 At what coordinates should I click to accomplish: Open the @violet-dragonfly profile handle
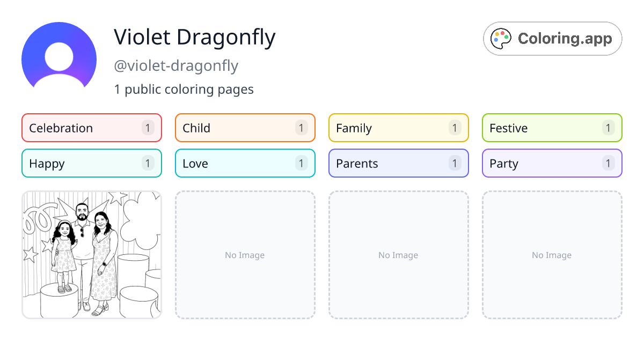177,65
